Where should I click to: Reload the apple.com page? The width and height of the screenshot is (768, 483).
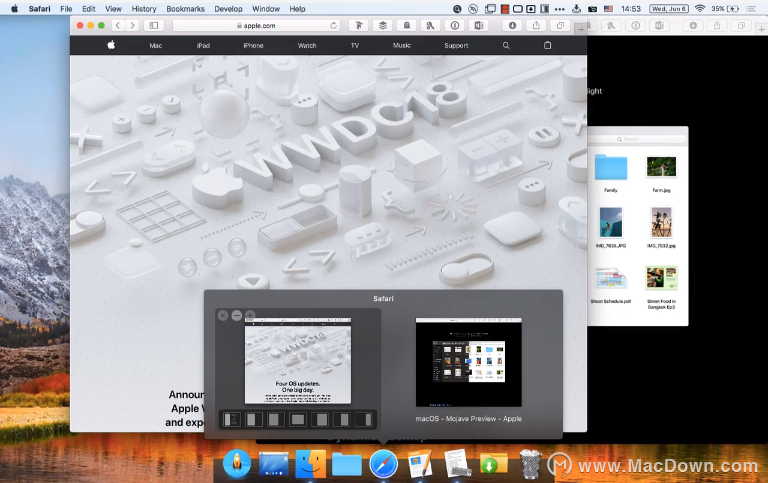point(334,25)
